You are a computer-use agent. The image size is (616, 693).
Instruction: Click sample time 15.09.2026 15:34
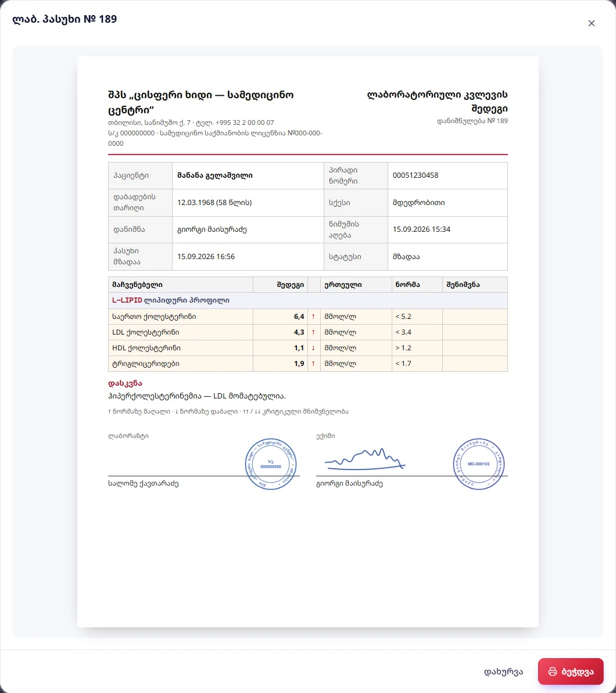[x=421, y=229]
